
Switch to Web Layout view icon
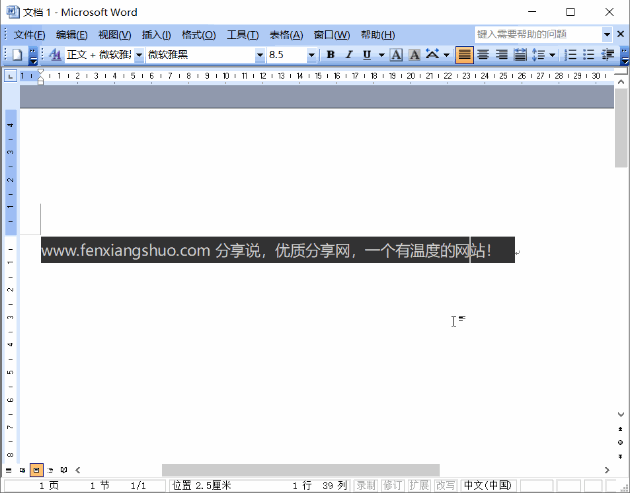point(22,470)
